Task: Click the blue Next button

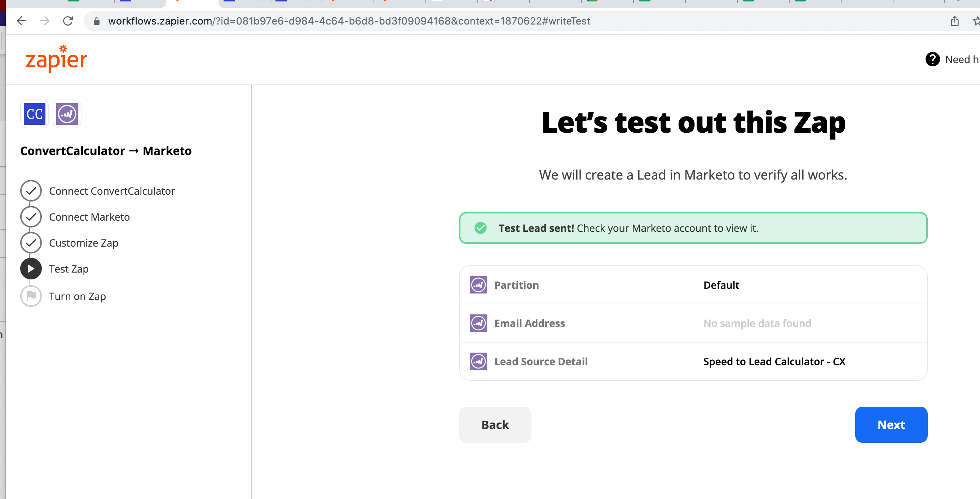Action: click(891, 424)
